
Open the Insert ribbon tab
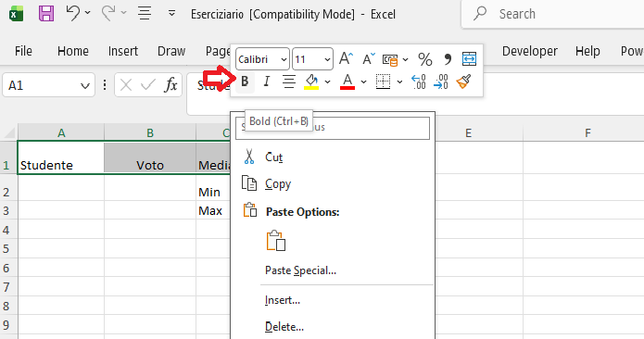[x=123, y=51]
